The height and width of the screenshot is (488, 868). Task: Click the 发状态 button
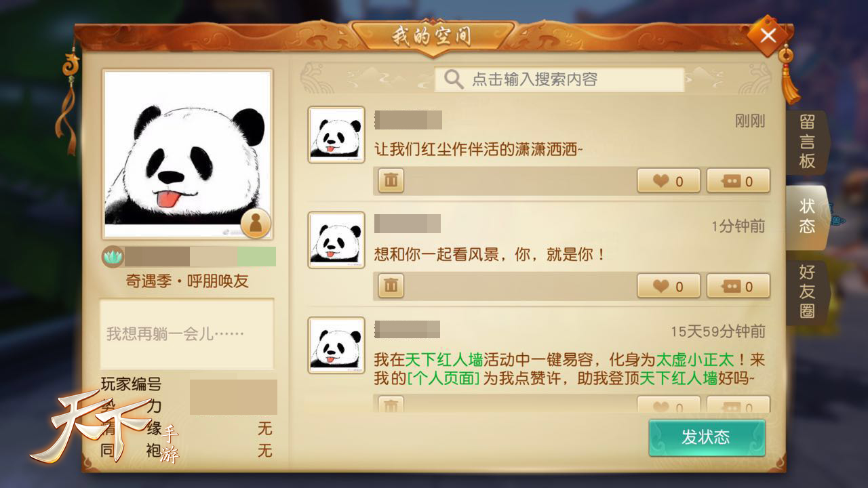[707, 437]
